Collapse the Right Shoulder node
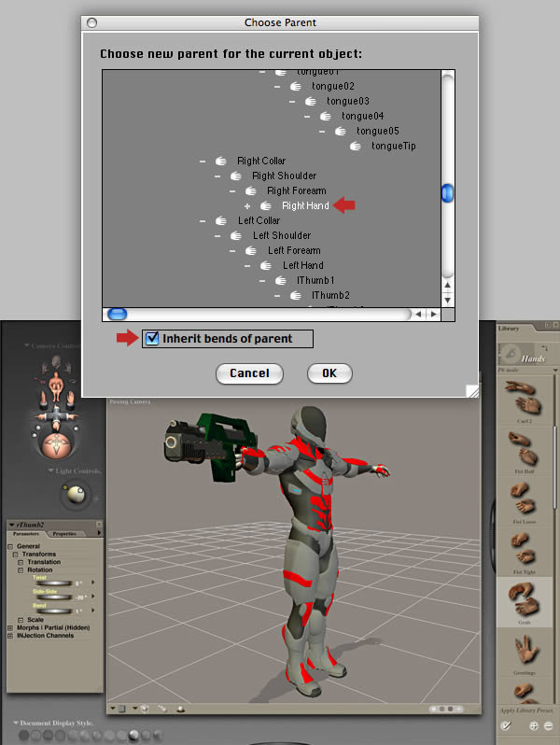The image size is (560, 745). click(217, 176)
